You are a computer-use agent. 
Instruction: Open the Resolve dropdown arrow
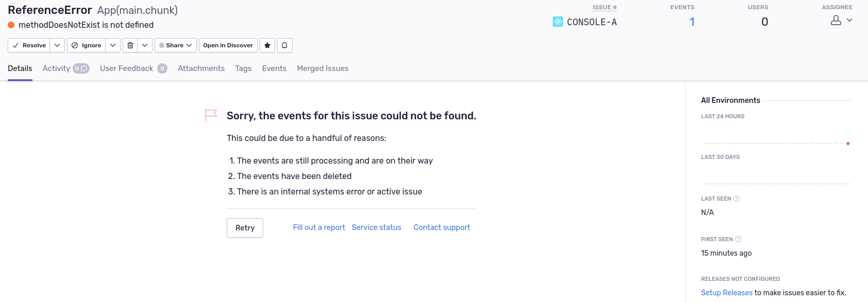pyautogui.click(x=57, y=45)
